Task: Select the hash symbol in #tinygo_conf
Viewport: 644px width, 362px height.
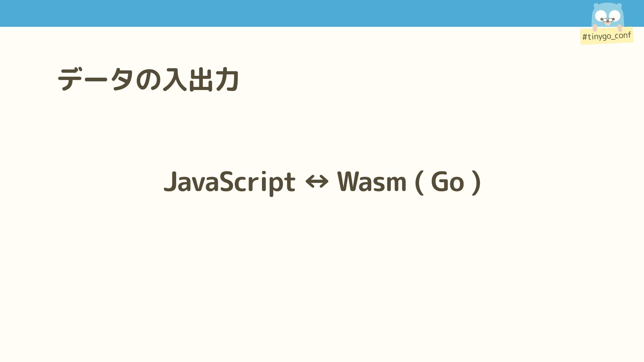Action: tap(585, 37)
